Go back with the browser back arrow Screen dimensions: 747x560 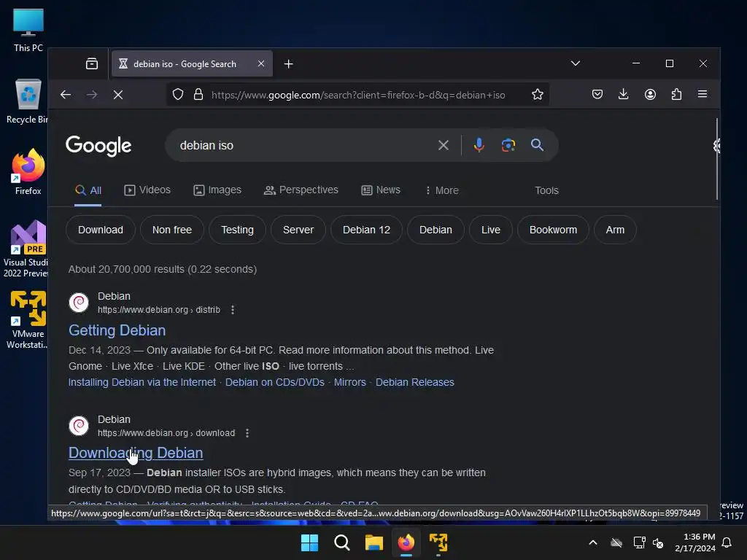pyautogui.click(x=66, y=95)
